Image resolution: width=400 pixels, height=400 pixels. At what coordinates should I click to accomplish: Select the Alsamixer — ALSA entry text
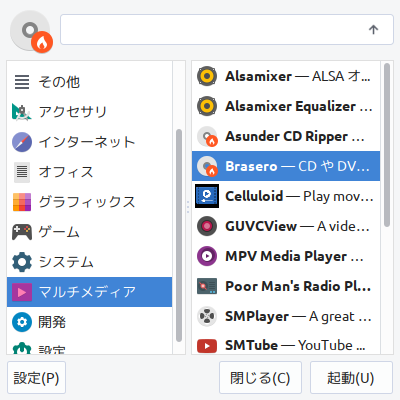298,76
